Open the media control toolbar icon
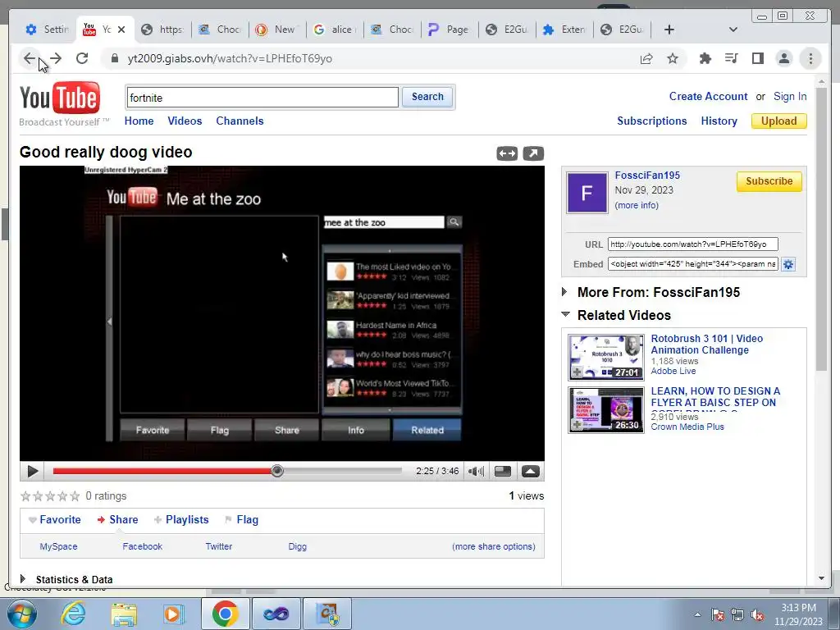 [731, 58]
